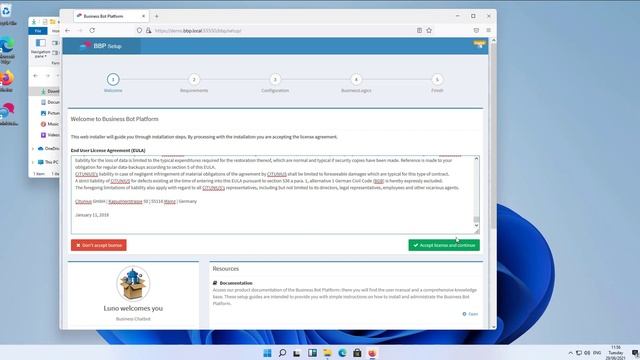The height and width of the screenshot is (360, 640).
Task: Click the Firefox address bar URL
Action: [198, 31]
